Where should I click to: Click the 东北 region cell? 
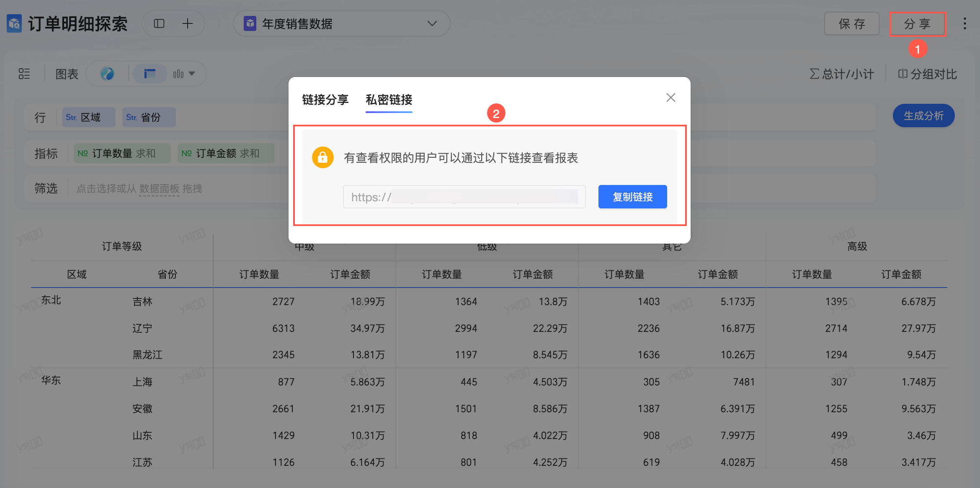[51, 300]
